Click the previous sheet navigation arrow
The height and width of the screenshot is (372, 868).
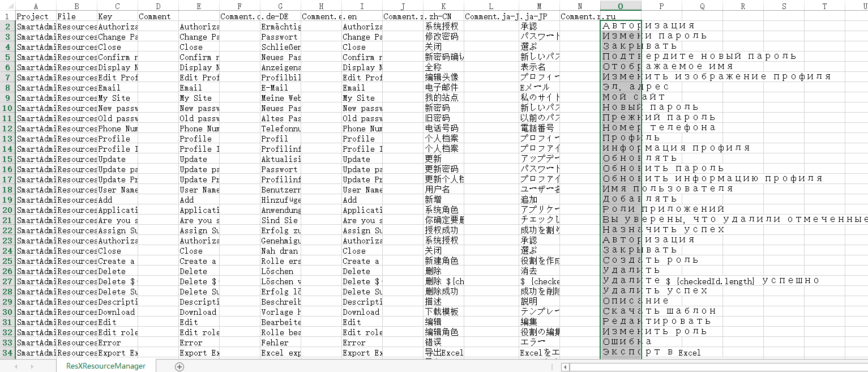coord(15,366)
